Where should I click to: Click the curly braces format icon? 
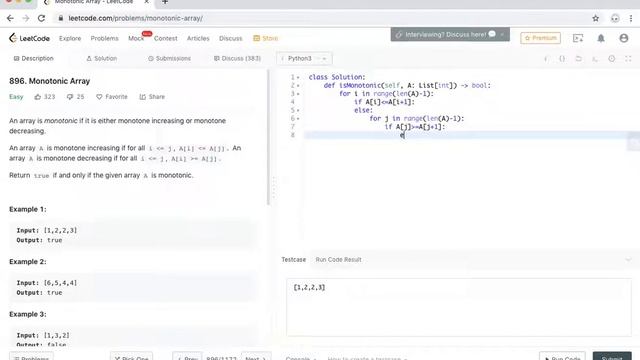click(x=562, y=59)
